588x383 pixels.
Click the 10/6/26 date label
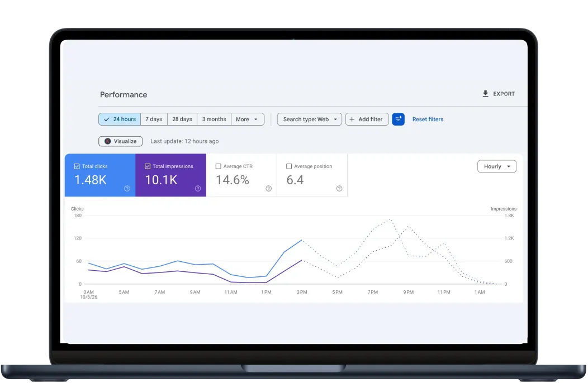coord(88,297)
